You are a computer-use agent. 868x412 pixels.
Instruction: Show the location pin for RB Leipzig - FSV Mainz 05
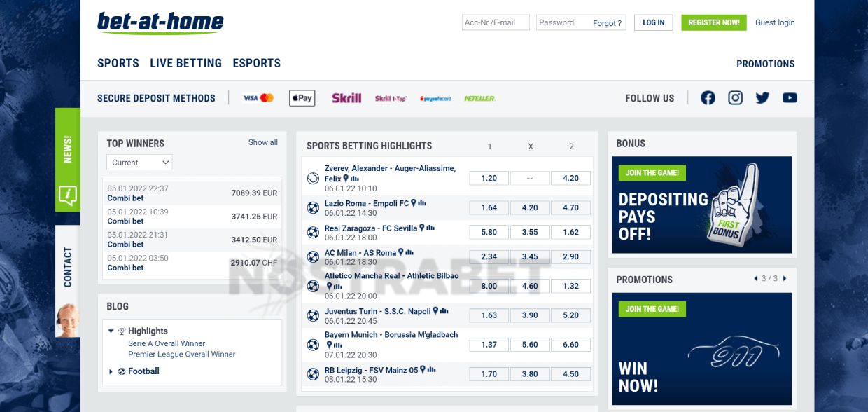(423, 370)
